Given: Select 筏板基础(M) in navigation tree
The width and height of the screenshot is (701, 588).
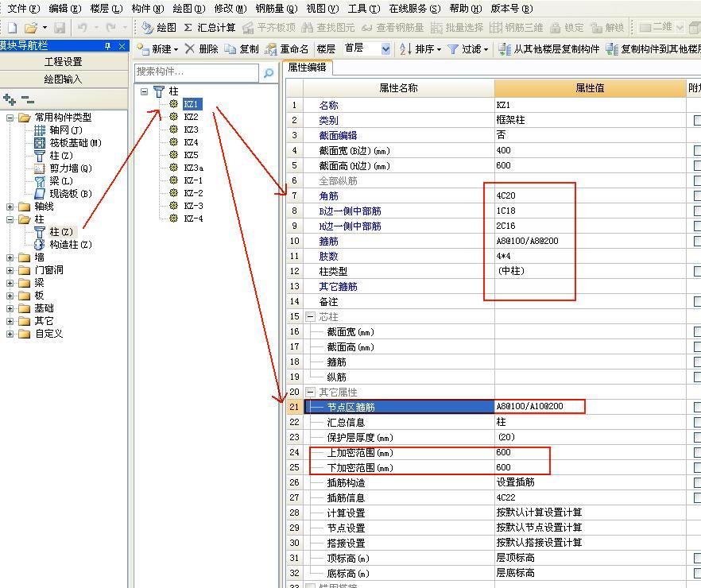Looking at the screenshot, I should point(68,142).
